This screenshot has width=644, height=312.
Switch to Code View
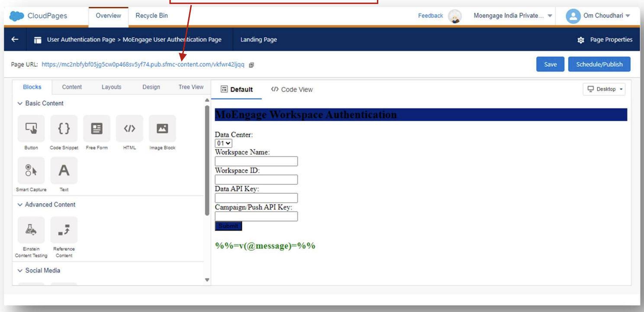292,90
